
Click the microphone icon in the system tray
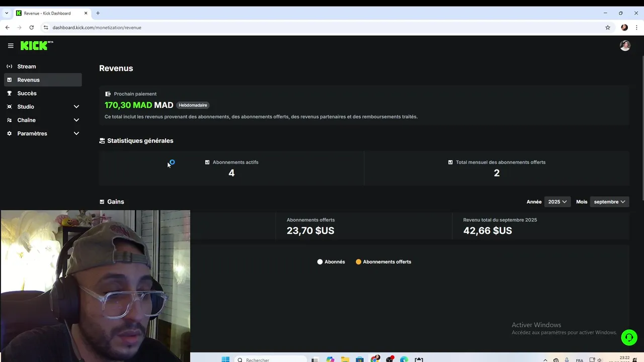567,360
